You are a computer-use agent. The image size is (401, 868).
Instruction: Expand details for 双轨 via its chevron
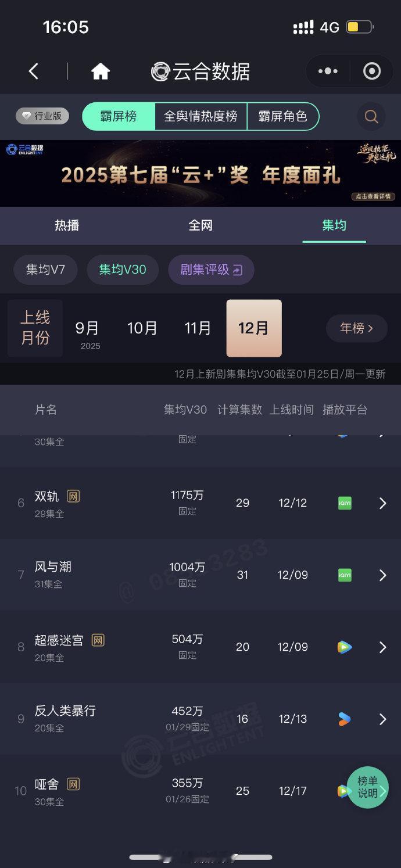pos(382,503)
